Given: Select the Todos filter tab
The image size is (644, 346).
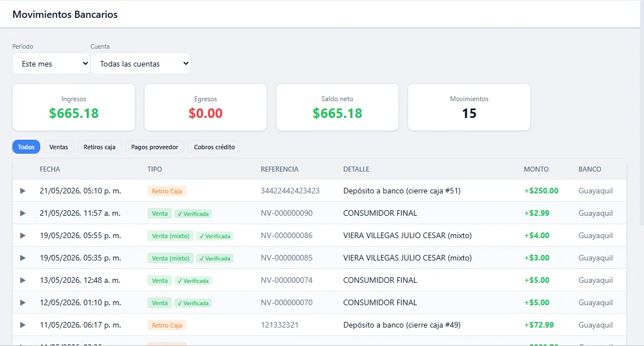Looking at the screenshot, I should [x=26, y=147].
